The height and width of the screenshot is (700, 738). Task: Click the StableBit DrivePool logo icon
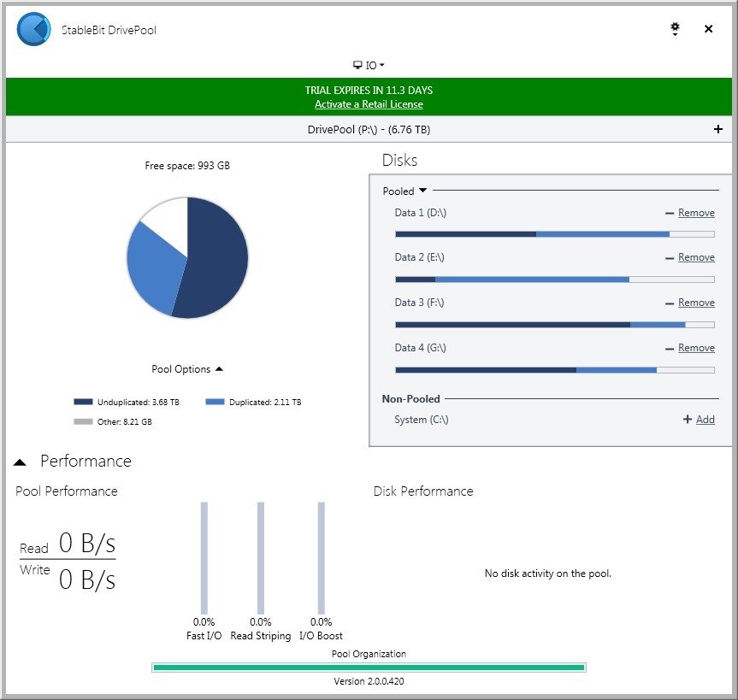33,29
